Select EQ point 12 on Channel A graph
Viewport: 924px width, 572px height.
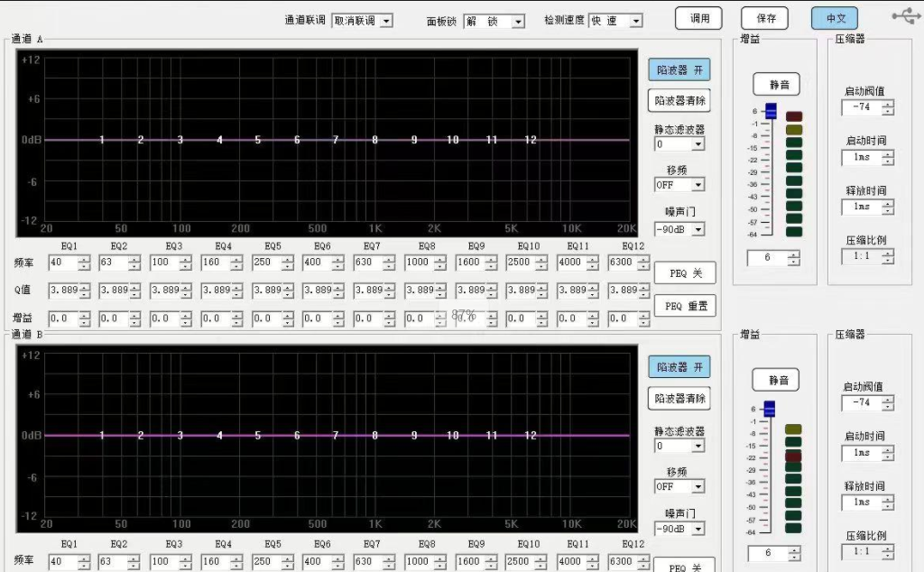[x=531, y=140]
